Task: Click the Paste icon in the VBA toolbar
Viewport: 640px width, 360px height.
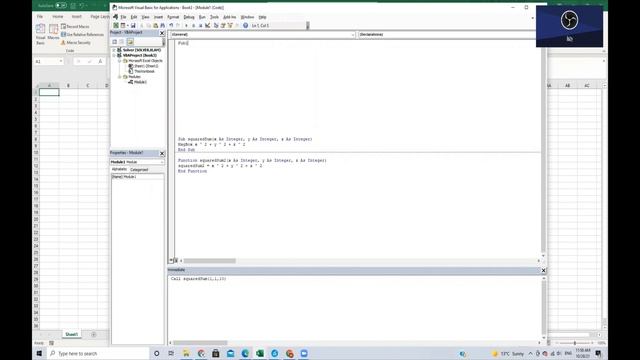Action: click(x=156, y=25)
